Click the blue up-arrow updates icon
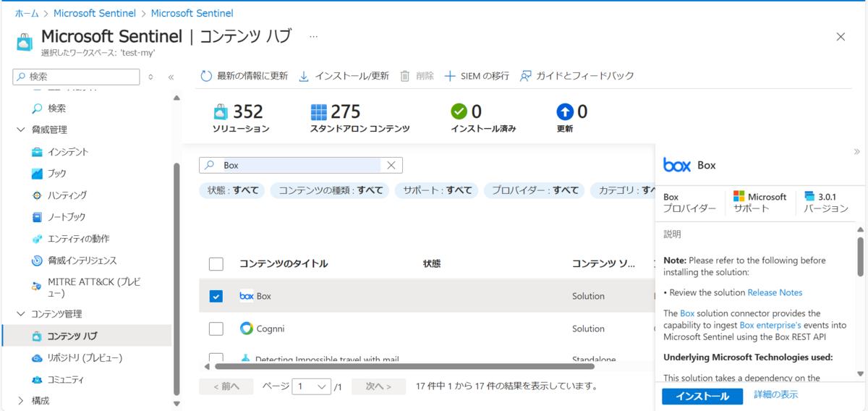 [x=565, y=111]
